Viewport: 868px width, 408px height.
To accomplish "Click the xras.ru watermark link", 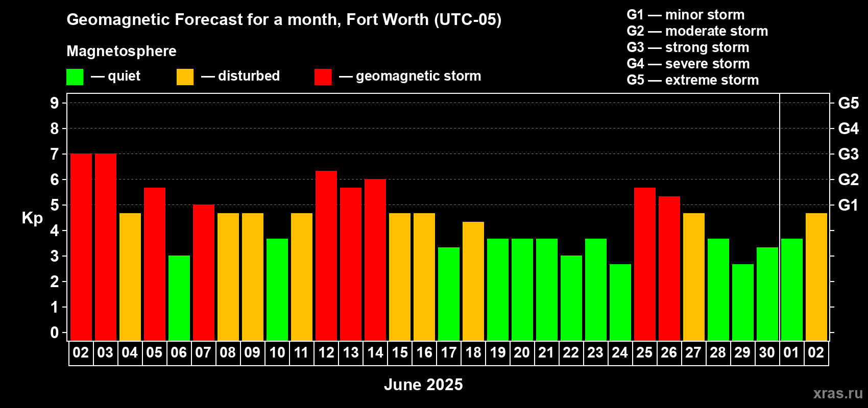I will 838,393.
